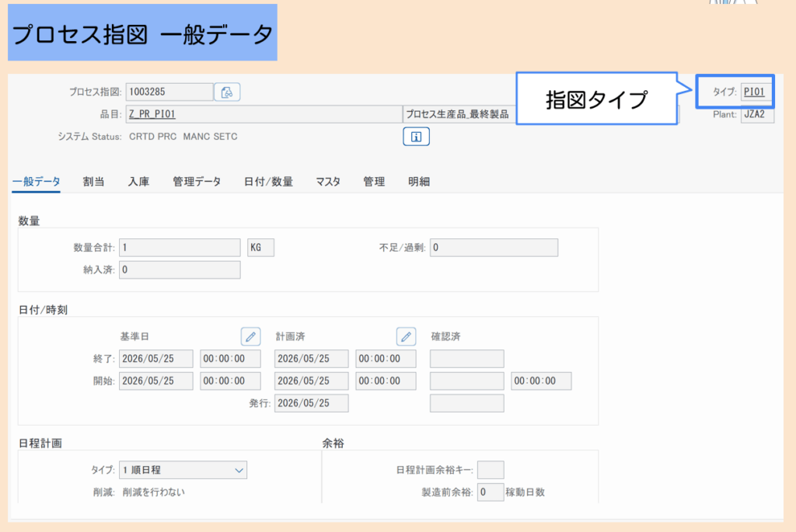Click the Plant JZA2 field

757,115
